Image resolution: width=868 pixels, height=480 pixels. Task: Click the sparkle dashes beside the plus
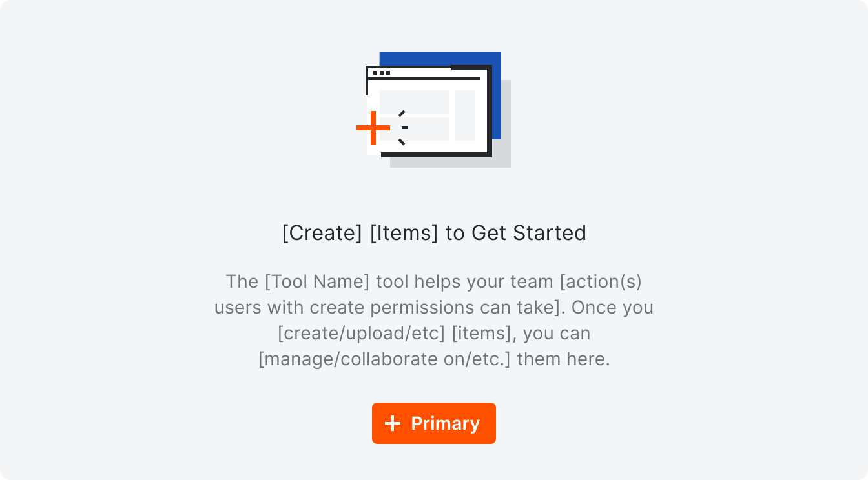click(402, 128)
